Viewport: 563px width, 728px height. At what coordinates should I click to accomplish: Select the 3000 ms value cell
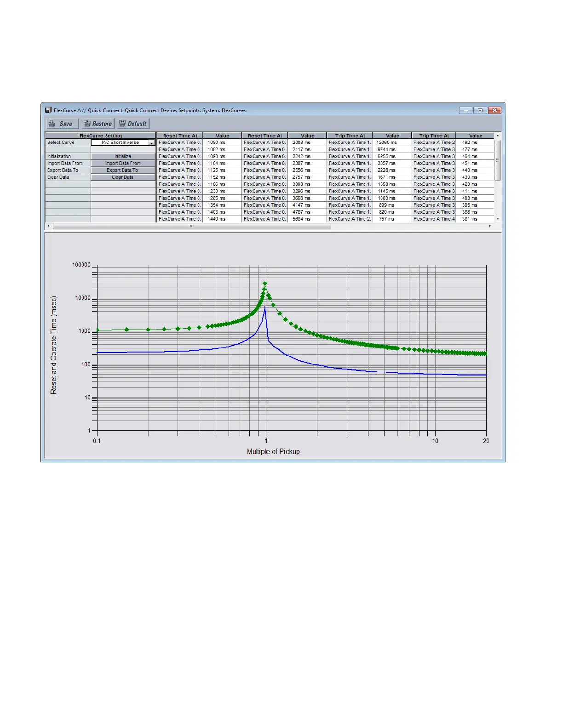tap(307, 184)
